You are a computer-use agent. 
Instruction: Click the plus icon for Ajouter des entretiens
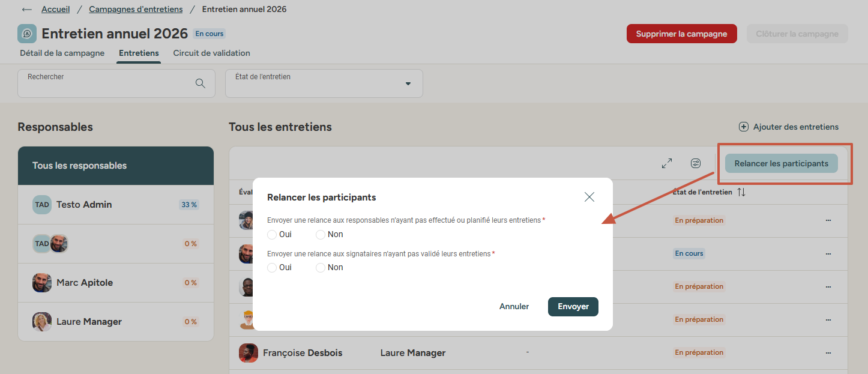click(744, 127)
